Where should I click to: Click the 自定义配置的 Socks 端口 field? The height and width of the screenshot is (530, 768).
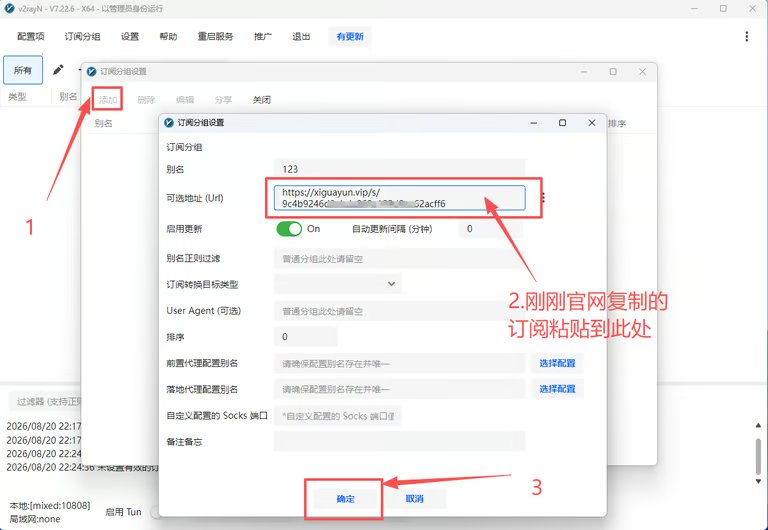337,416
